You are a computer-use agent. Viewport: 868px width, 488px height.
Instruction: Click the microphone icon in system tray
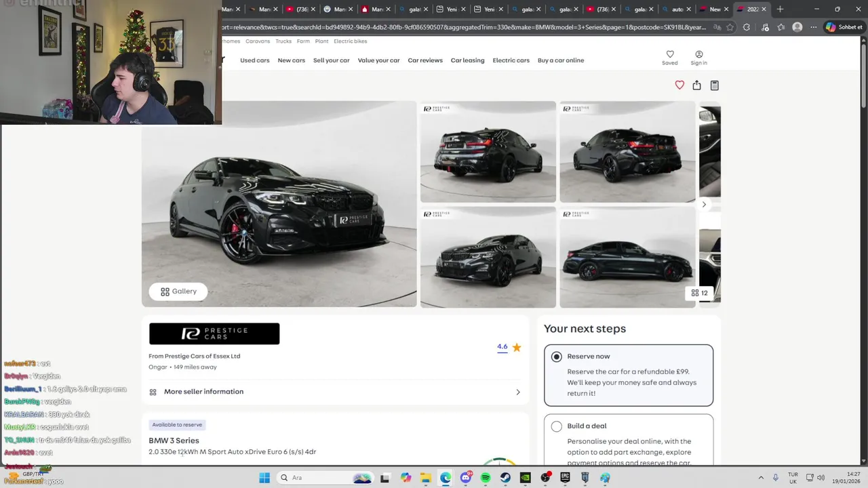(x=776, y=478)
